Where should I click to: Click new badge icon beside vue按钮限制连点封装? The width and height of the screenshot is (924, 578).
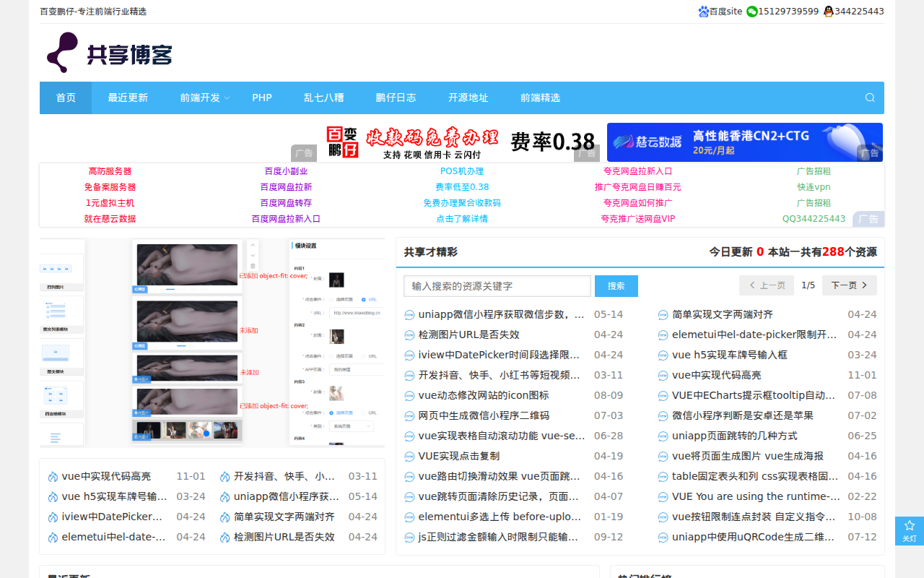(x=663, y=517)
